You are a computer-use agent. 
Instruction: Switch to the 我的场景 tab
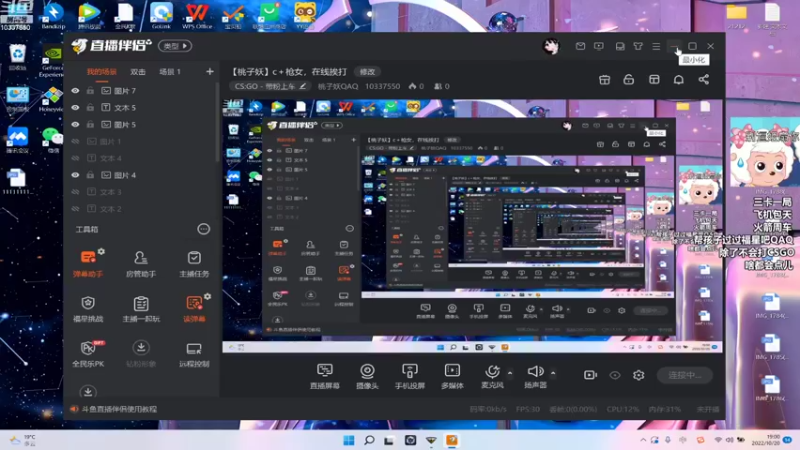click(x=102, y=72)
